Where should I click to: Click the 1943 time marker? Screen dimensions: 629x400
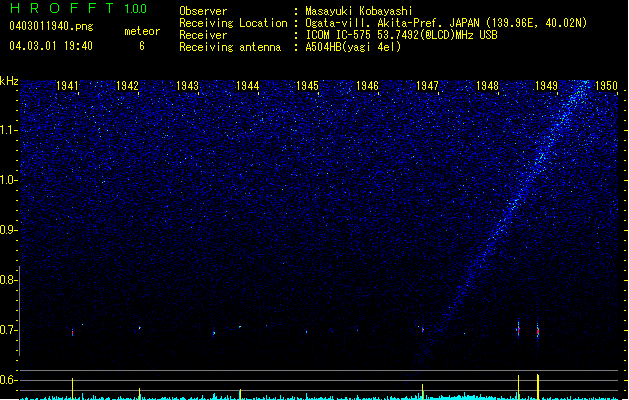click(x=187, y=86)
